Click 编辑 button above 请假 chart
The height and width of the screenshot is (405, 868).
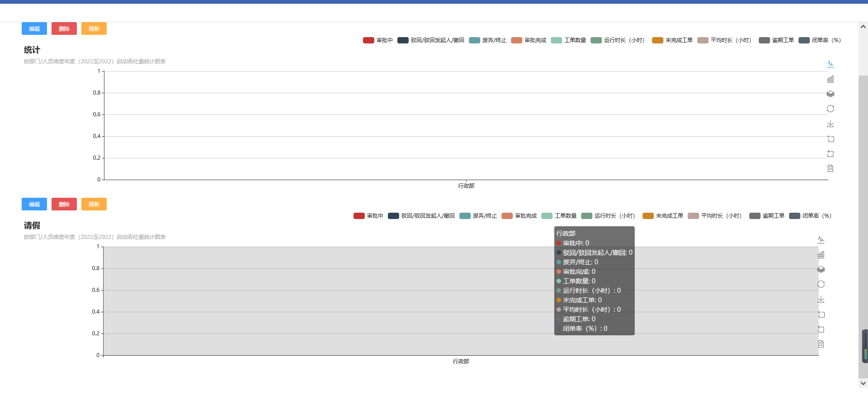point(34,204)
